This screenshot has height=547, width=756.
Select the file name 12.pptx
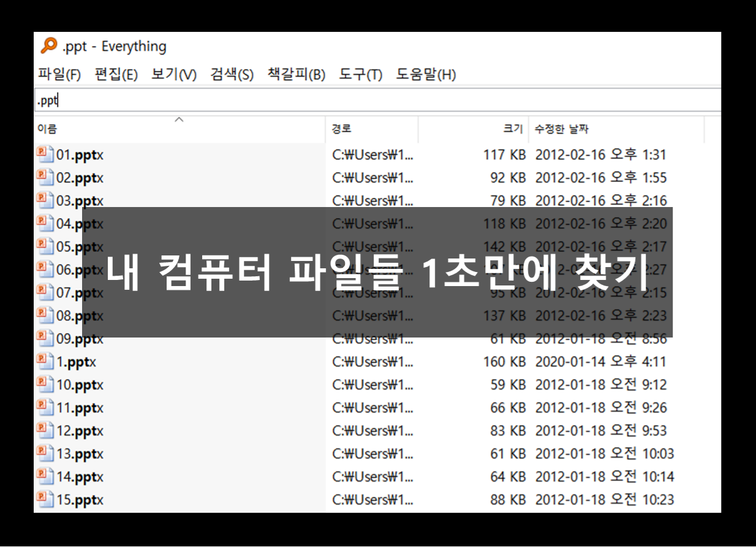(80, 431)
